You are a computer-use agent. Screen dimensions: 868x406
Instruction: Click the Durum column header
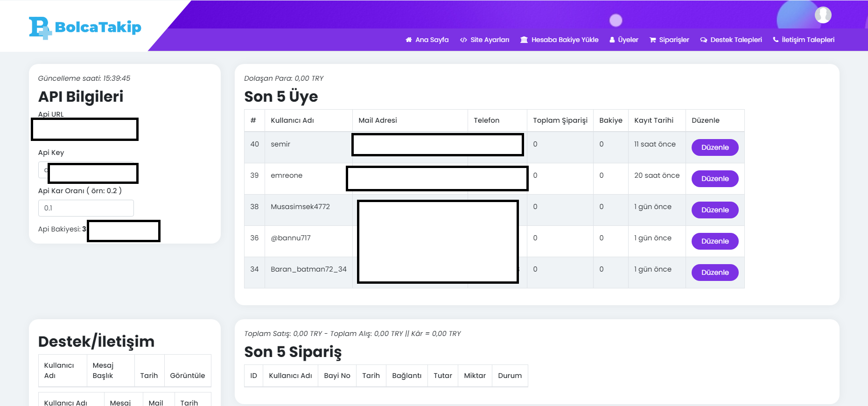click(x=510, y=376)
